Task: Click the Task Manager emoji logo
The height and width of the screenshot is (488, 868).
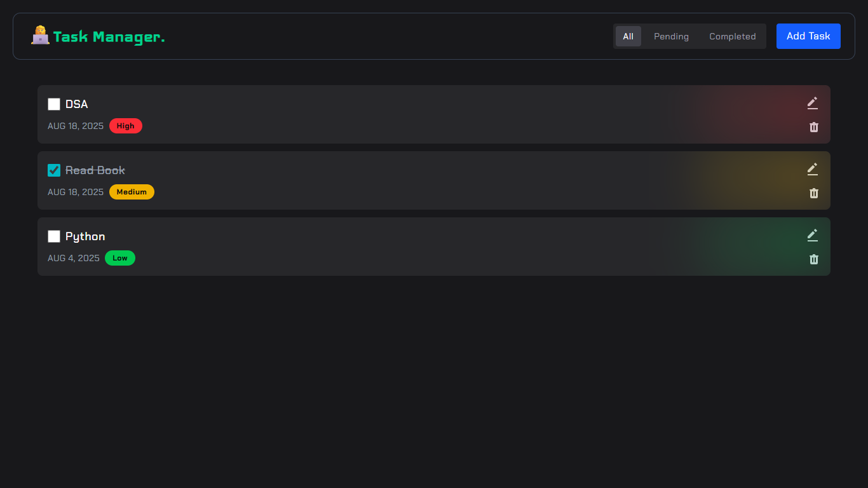Action: click(x=40, y=36)
